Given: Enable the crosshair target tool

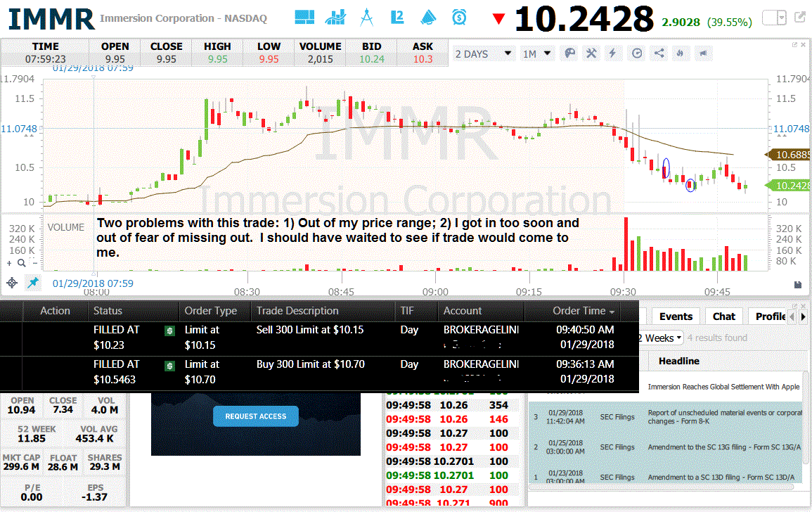Looking at the screenshot, I should click(x=12, y=283).
